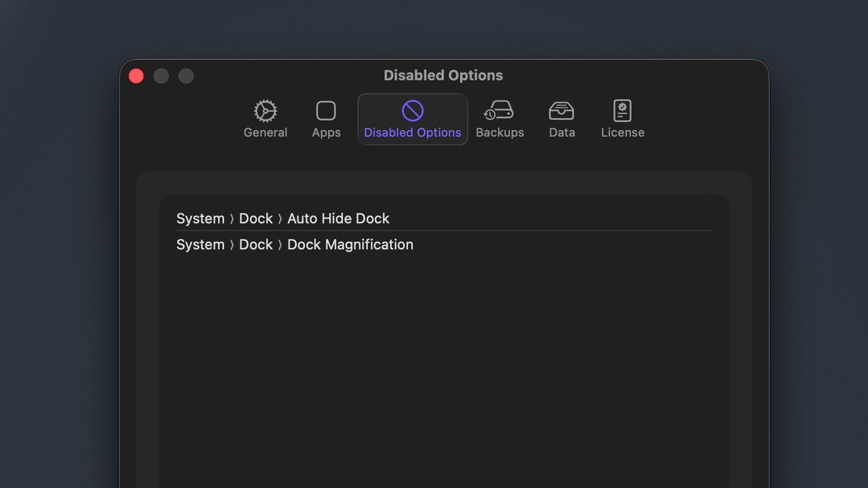The width and height of the screenshot is (868, 488).
Task: Select the Auto Hide Dock entry
Action: [x=339, y=218]
